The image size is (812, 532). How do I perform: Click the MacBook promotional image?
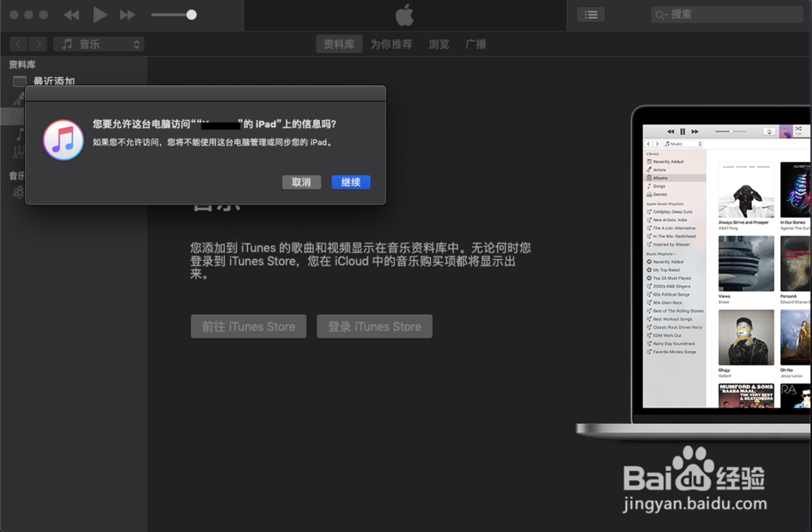tap(694, 272)
